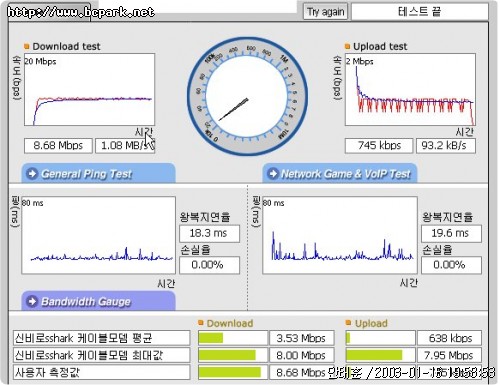Open the Network Game & VoIP Test tab
Image resolution: width=500 pixels, height=385 pixels.
click(340, 173)
